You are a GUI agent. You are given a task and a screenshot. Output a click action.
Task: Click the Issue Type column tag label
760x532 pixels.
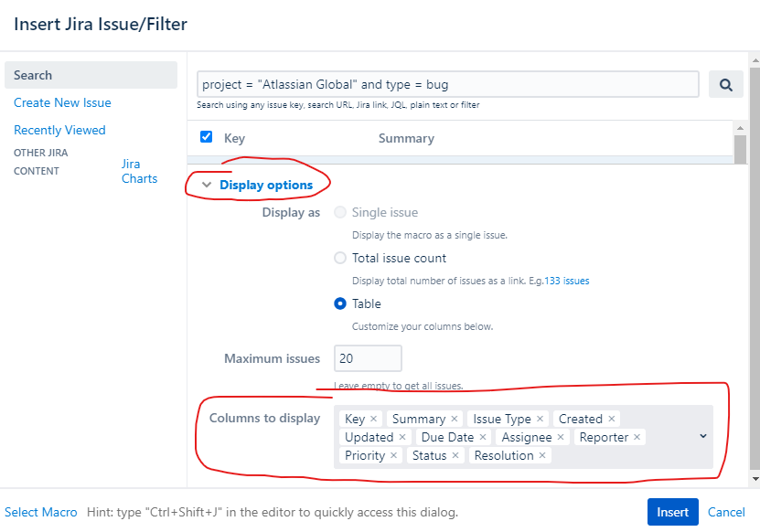pos(502,419)
